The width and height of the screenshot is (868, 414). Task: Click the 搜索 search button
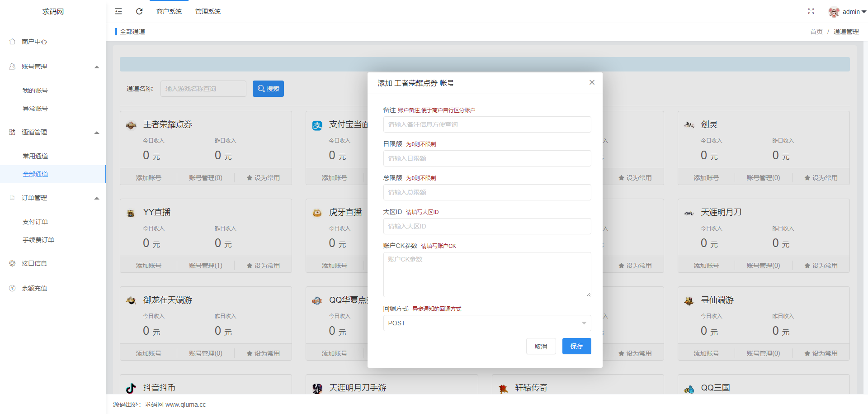pos(268,89)
